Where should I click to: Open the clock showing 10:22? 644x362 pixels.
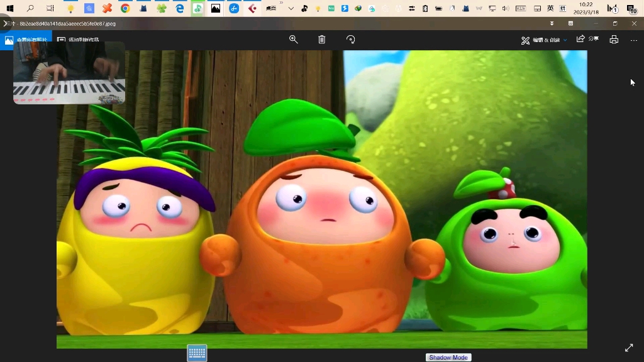(x=586, y=8)
